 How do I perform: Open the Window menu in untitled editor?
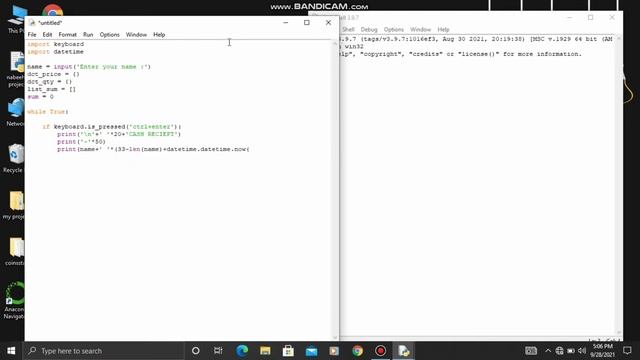click(136, 35)
